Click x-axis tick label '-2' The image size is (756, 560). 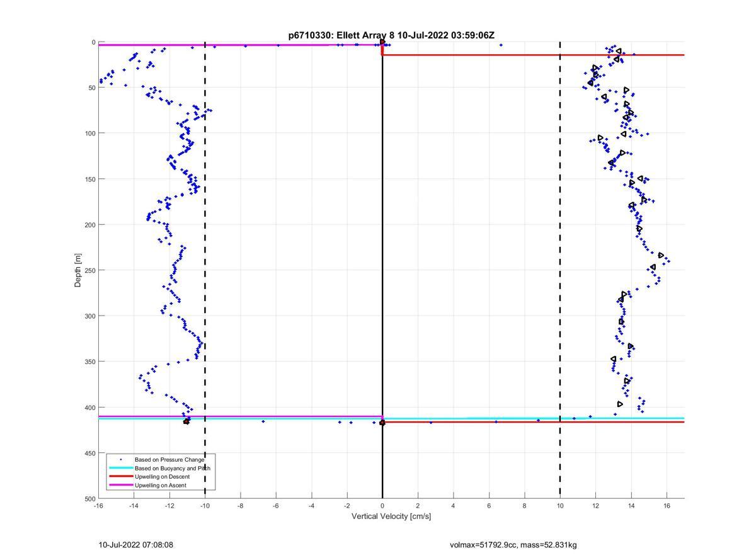(x=346, y=505)
